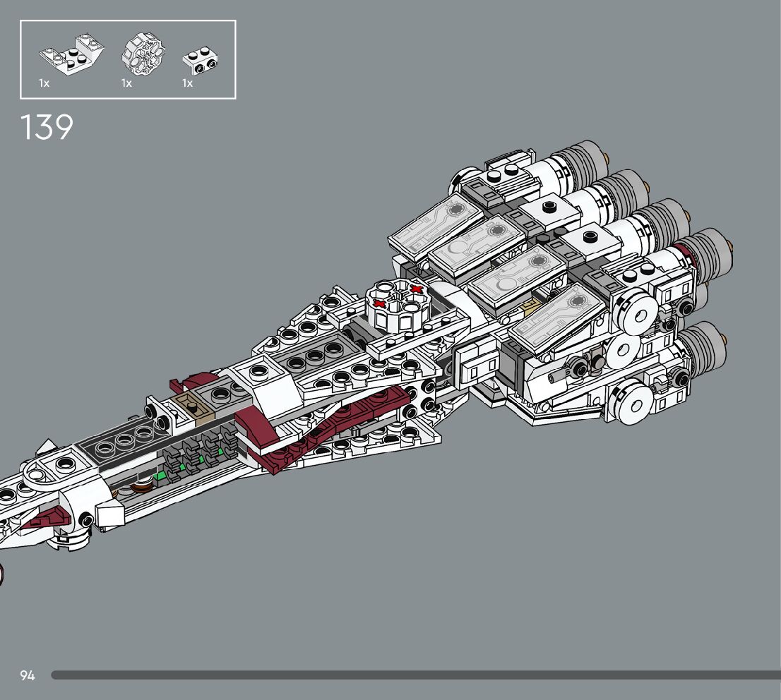Screen dimensions: 781x700
Task: Click the white inverted slope part in parts box
Action: tap(71, 56)
